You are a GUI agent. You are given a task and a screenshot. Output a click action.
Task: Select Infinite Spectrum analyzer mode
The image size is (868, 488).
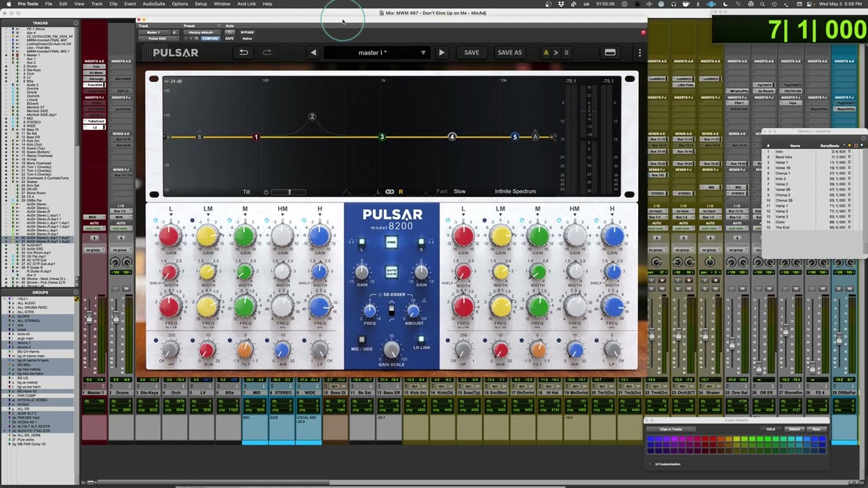[x=515, y=192]
